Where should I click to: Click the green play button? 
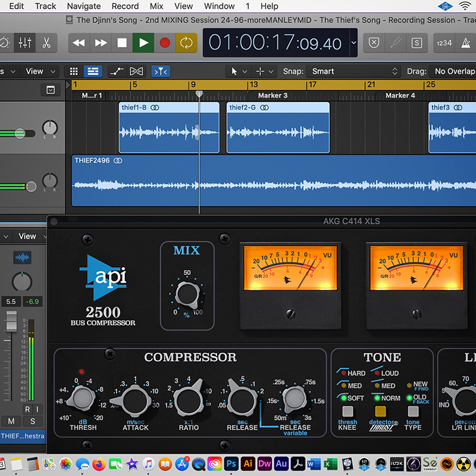pos(143,43)
